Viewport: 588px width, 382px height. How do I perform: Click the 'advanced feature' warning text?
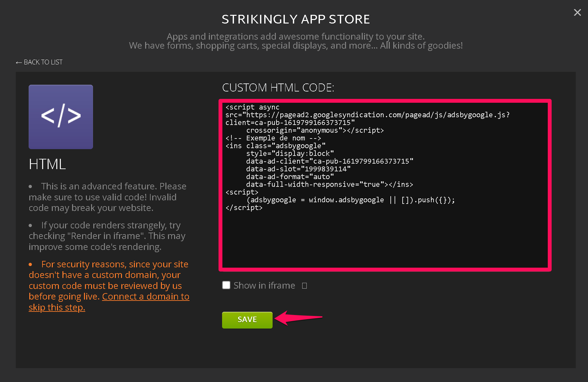pos(107,197)
